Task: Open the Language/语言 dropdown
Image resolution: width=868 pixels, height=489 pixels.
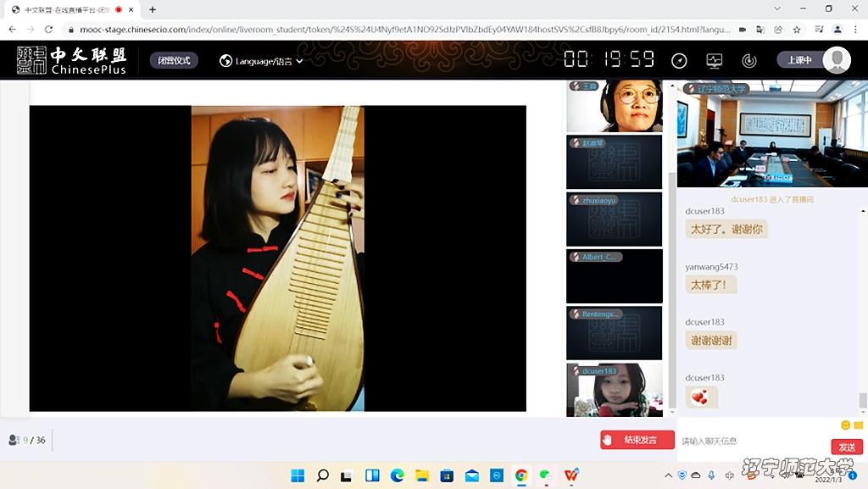Action: 262,61
